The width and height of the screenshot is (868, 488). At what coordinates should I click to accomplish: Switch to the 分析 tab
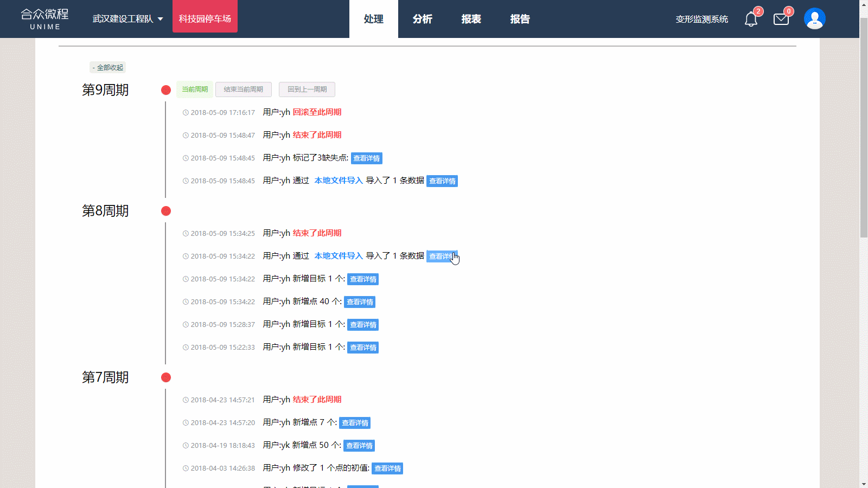(422, 19)
